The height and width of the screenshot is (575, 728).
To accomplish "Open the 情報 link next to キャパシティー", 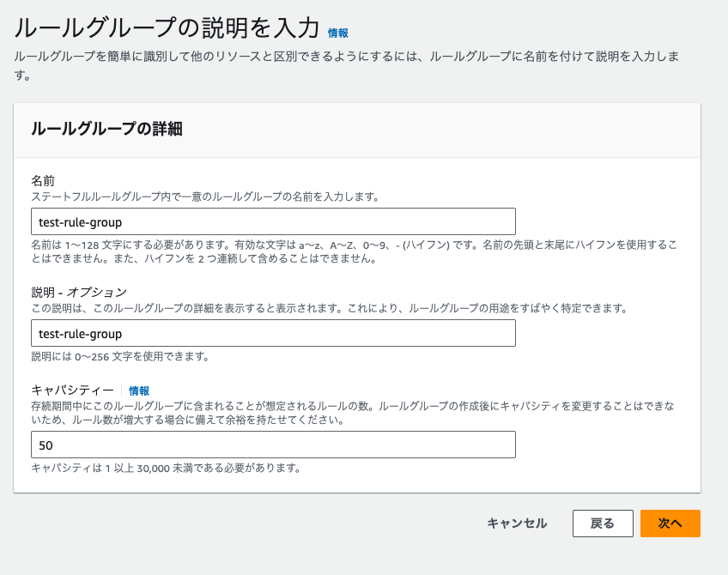I will (139, 390).
